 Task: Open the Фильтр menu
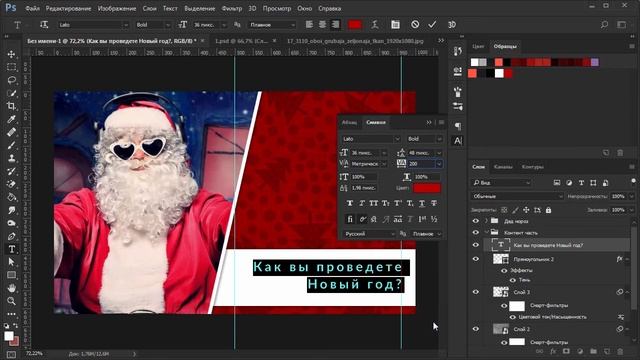tap(231, 8)
